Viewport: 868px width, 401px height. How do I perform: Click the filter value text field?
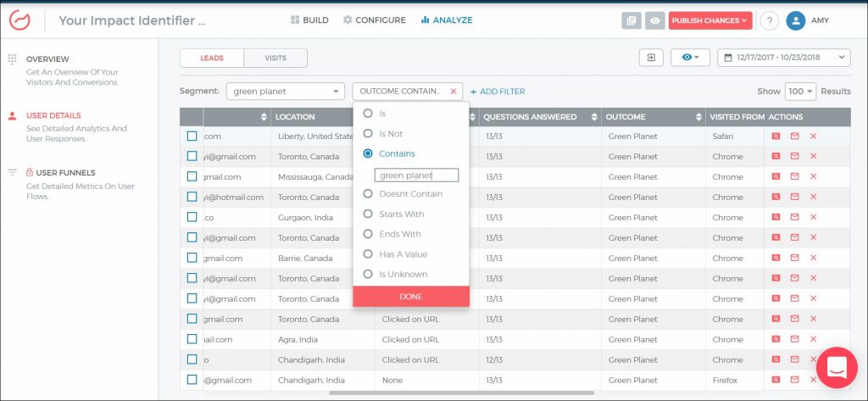coord(416,175)
